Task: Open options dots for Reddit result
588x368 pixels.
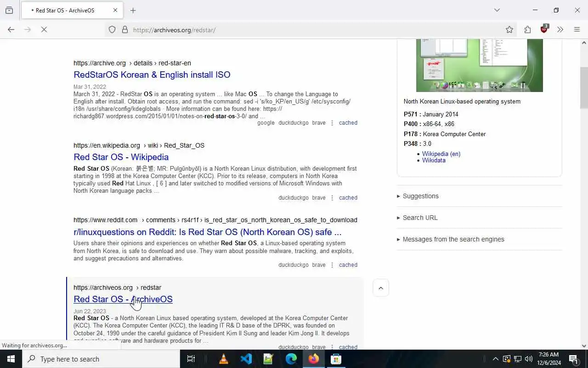Action: coord(332,265)
